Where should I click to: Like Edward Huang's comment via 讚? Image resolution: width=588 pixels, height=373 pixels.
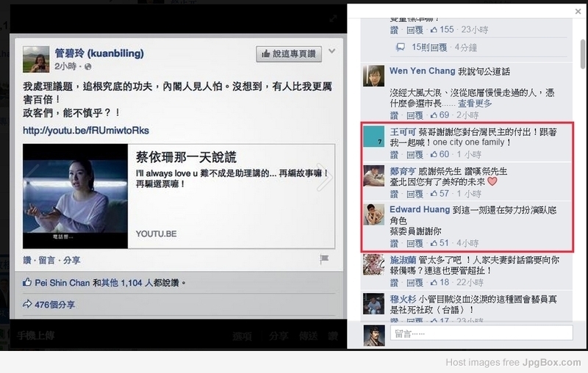point(394,244)
